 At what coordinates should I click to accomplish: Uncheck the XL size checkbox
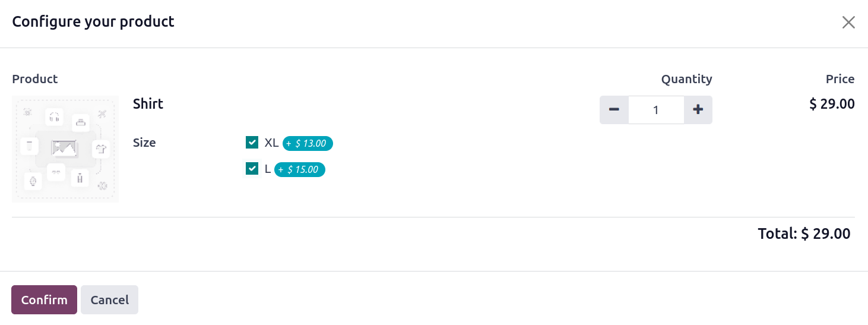(x=252, y=143)
